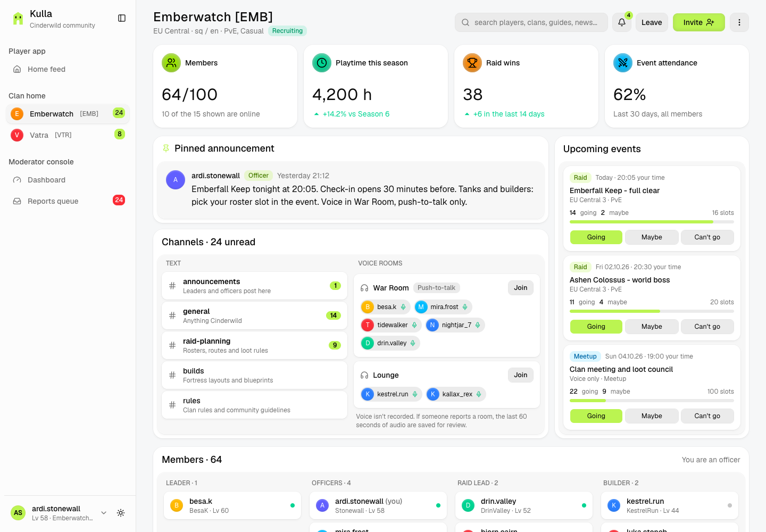Image resolution: width=766 pixels, height=532 pixels.
Task: Select Maybe for Clan meeting event
Action: click(x=652, y=416)
